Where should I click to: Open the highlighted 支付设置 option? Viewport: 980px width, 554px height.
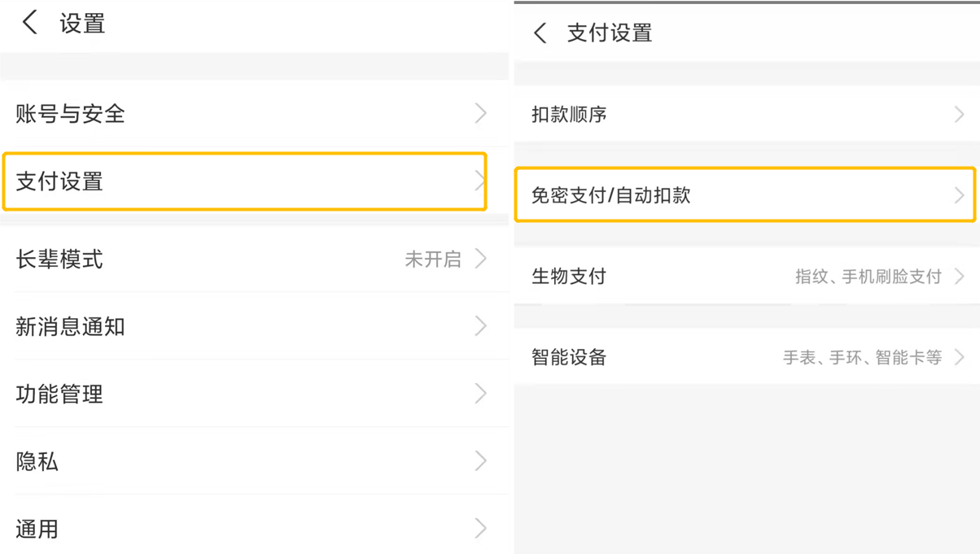click(x=244, y=182)
